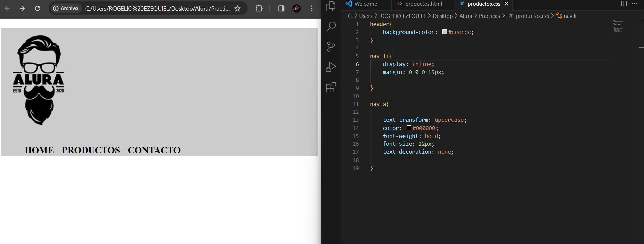Click the CONTACTO navigation link
This screenshot has height=244, width=644.
point(154,150)
